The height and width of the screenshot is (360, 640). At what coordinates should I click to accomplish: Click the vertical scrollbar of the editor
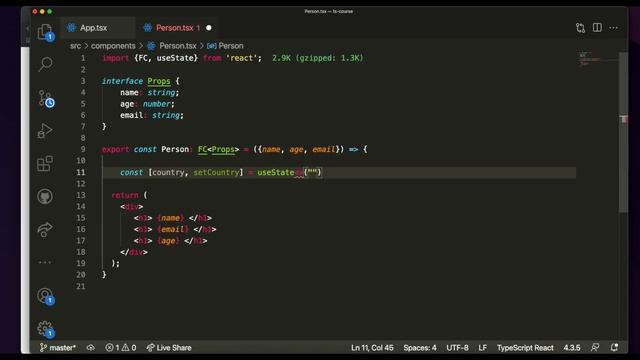pos(623,132)
